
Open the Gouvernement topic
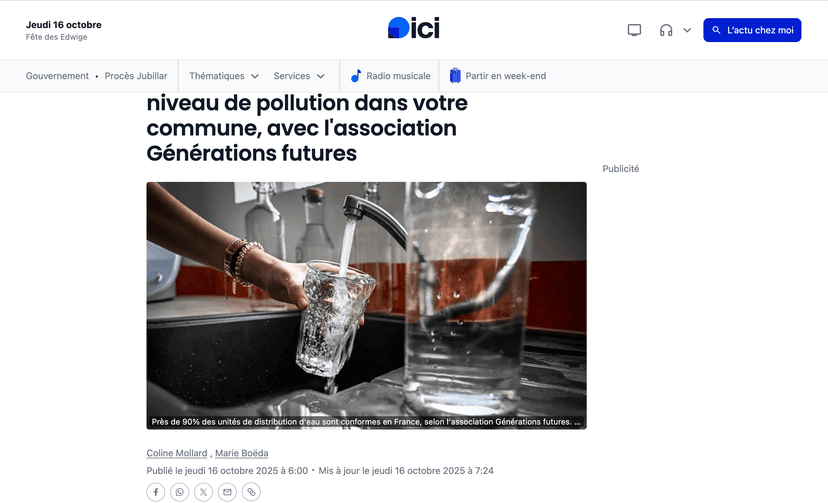(57, 76)
